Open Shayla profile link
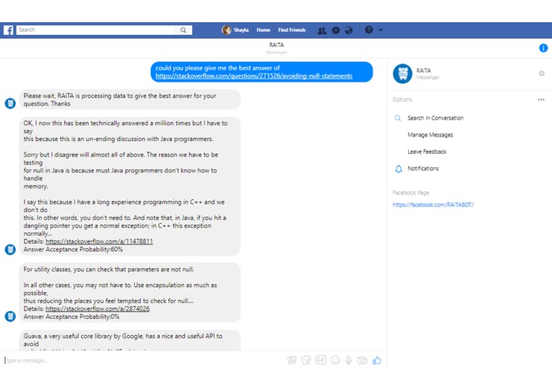This screenshot has width=552, height=392. [241, 30]
